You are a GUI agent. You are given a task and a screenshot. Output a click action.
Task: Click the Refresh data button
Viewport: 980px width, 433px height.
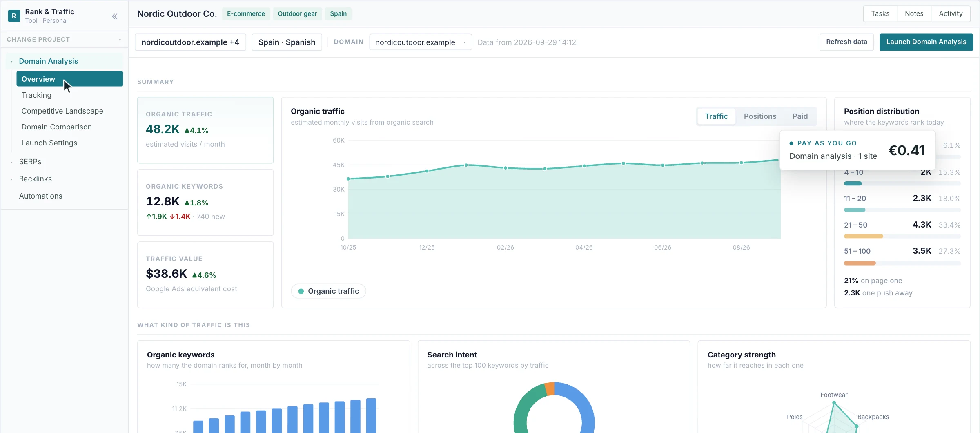(x=846, y=42)
